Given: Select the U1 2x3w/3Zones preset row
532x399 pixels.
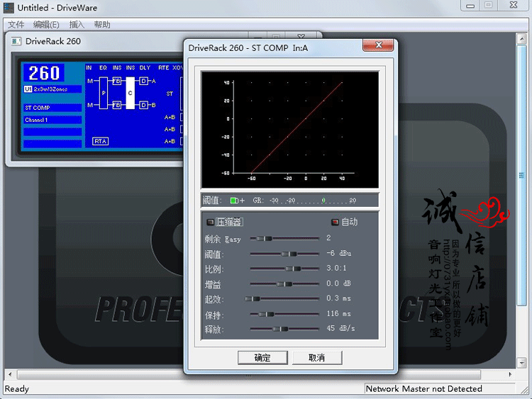Looking at the screenshot, I should (x=52, y=89).
